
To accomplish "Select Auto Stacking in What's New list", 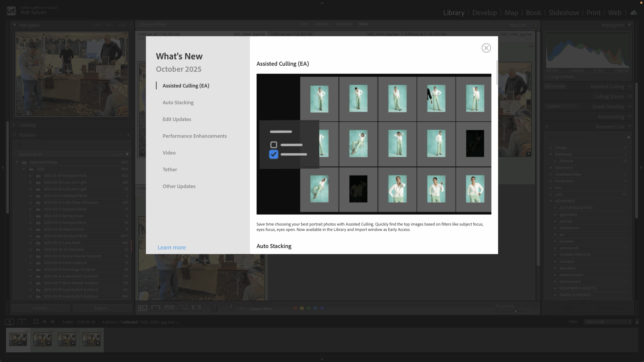I will pyautogui.click(x=178, y=102).
